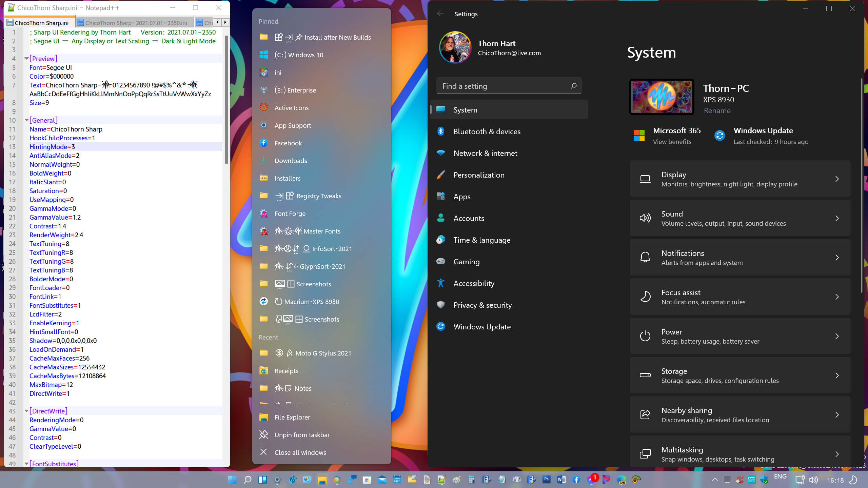This screenshot has height=488, width=868.
Task: Launch Microsoft Word from the taskbar
Action: pos(561,480)
